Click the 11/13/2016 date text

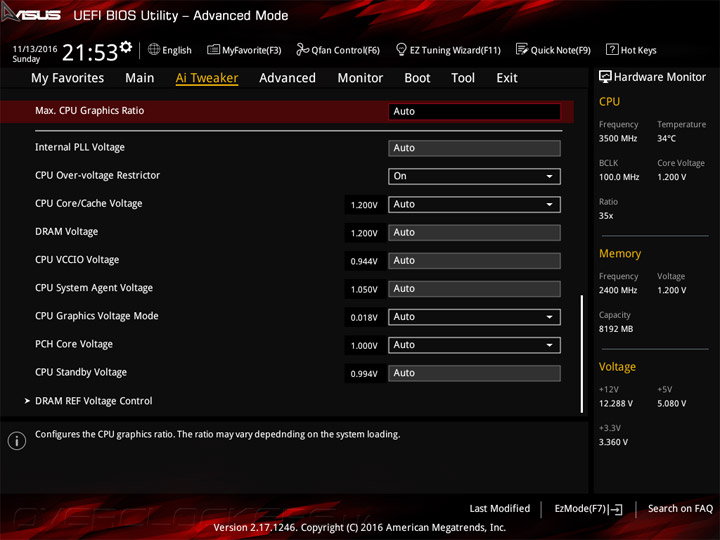[35, 49]
